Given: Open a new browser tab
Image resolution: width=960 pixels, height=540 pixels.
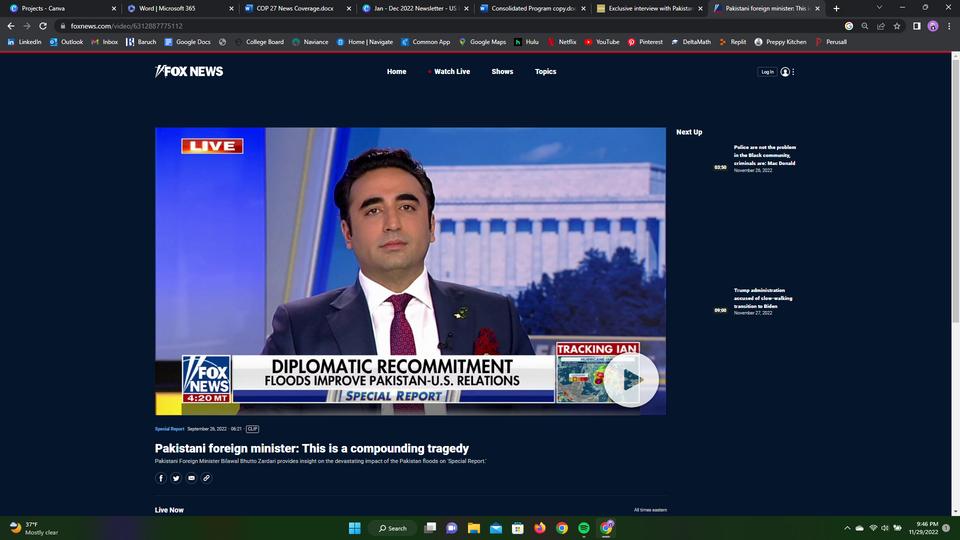Looking at the screenshot, I should pos(836,9).
